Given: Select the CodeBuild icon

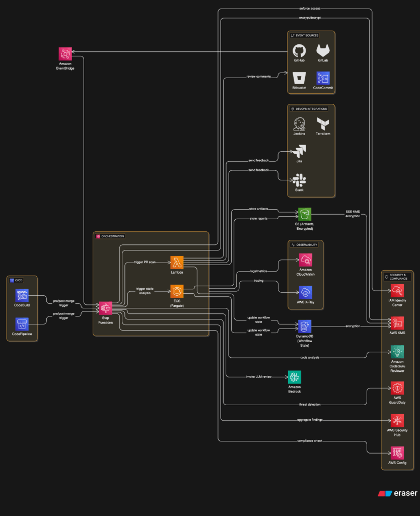Looking at the screenshot, I should [x=22, y=295].
